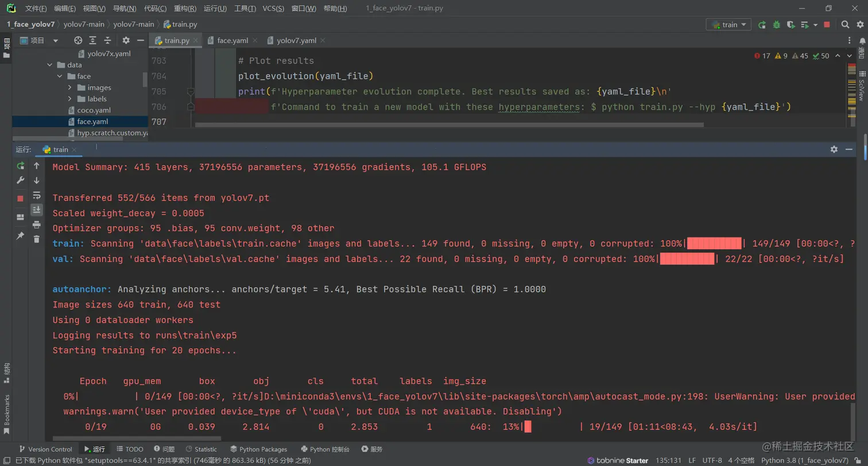Click Python 3.8 (1_face_yolov7) interpreter selector
The width and height of the screenshot is (868, 466).
pos(804,460)
